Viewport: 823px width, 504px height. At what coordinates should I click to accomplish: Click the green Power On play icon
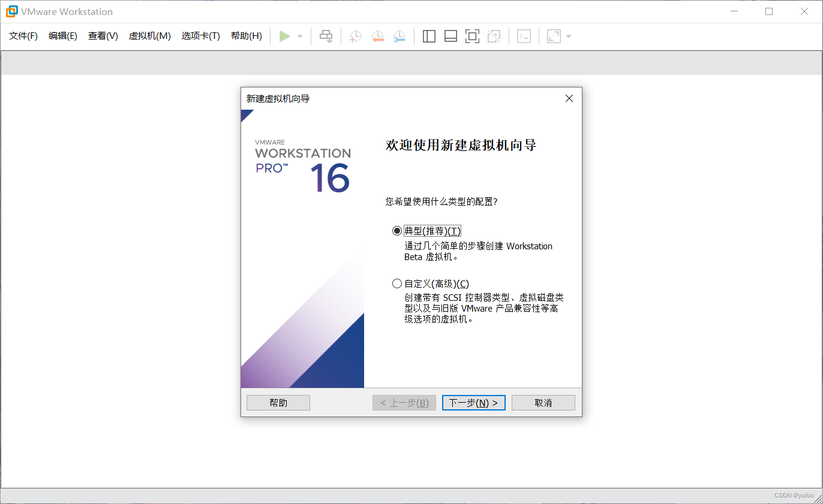[x=285, y=36]
